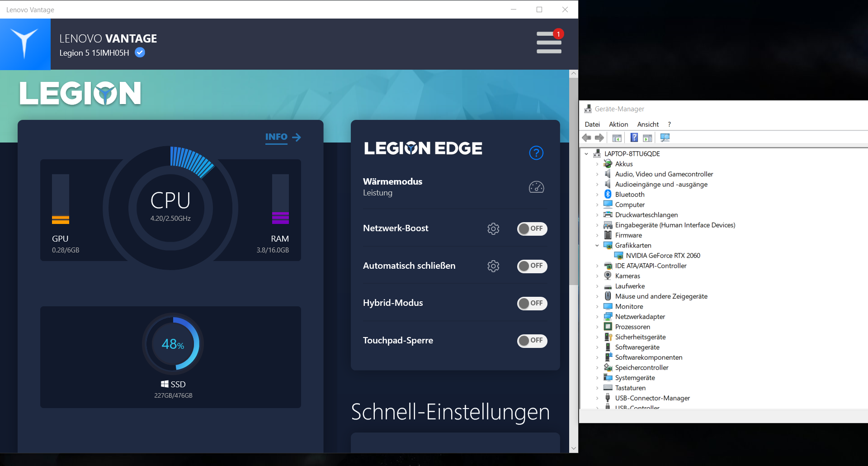Viewport: 868px width, 466px height.
Task: Click the console tree show/hide toolbar icon in Geräte-Manager
Action: coord(617,138)
